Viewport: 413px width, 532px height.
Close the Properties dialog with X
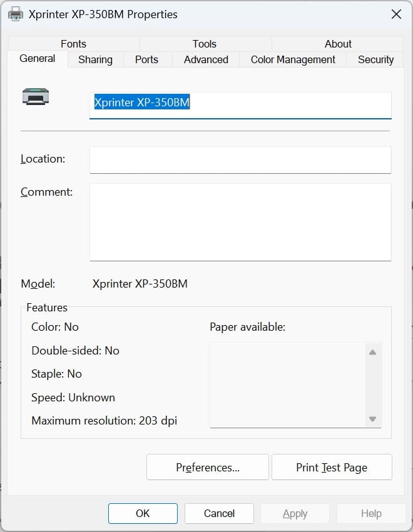point(396,14)
